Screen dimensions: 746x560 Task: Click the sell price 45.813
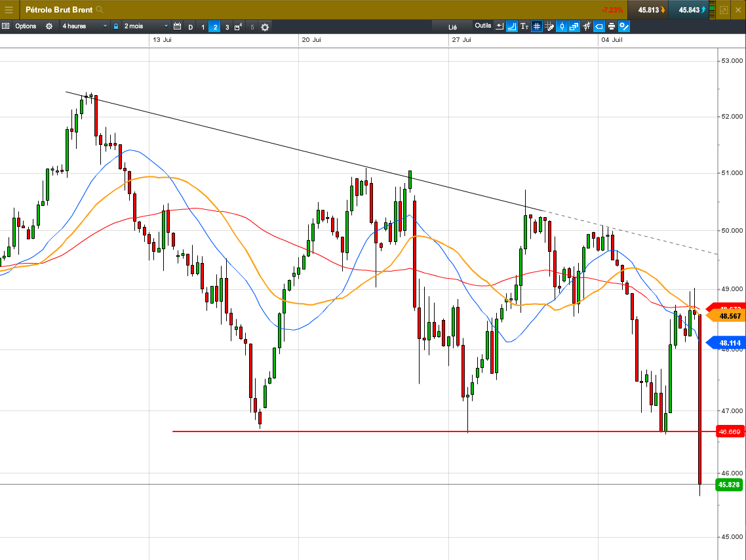click(x=648, y=10)
